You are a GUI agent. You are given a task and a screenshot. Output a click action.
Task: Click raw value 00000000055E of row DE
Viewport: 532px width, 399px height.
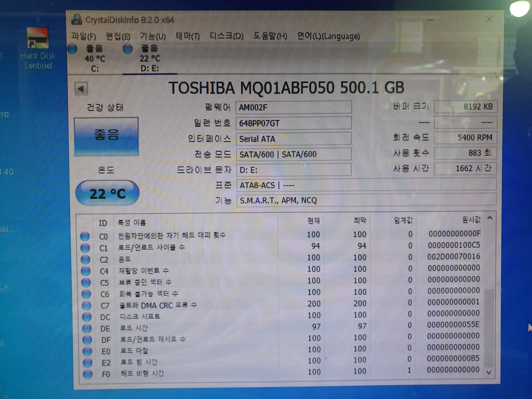[453, 324]
